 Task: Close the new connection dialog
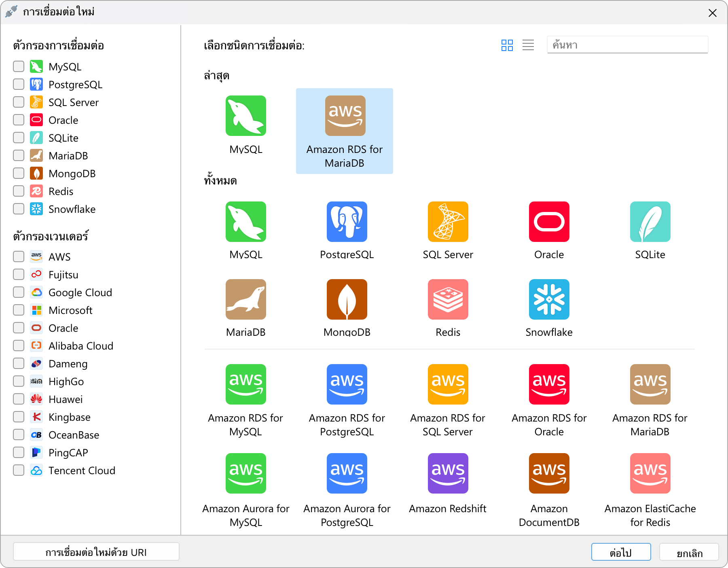tap(713, 13)
